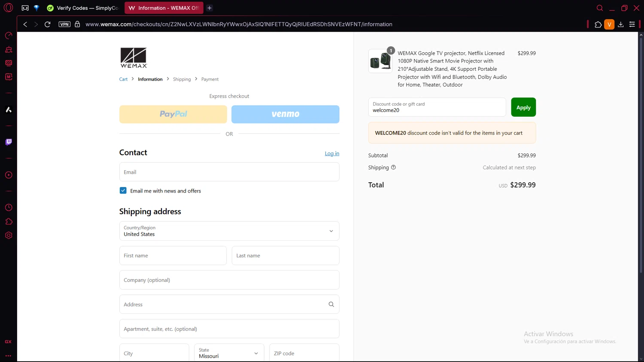Open GX Control speedometer in sidebar

click(x=9, y=36)
